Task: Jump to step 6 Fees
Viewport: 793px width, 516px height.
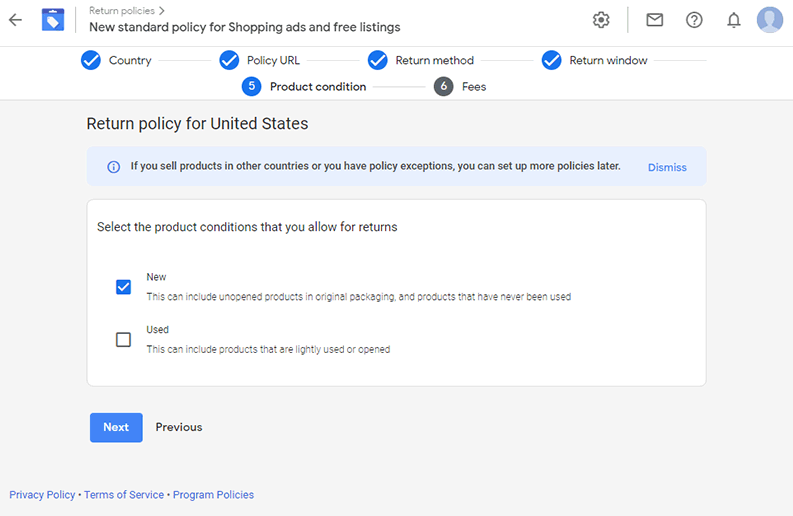Action: click(460, 87)
